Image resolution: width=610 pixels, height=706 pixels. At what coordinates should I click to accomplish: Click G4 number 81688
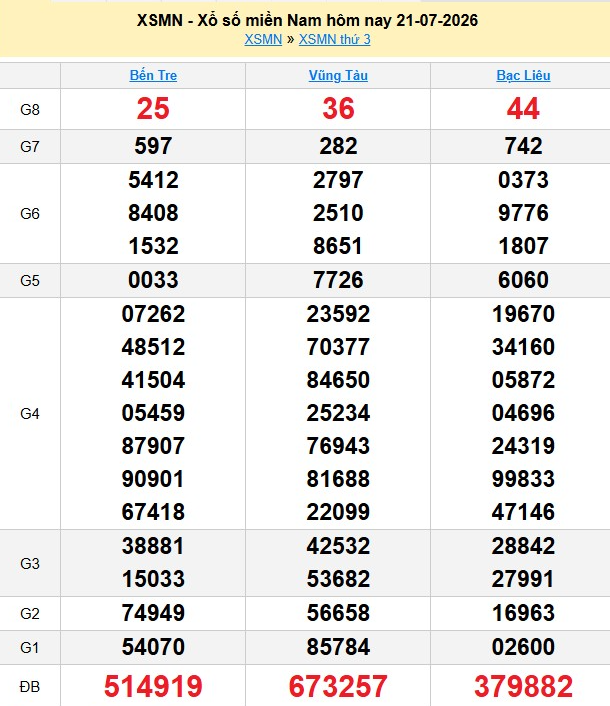(x=338, y=479)
